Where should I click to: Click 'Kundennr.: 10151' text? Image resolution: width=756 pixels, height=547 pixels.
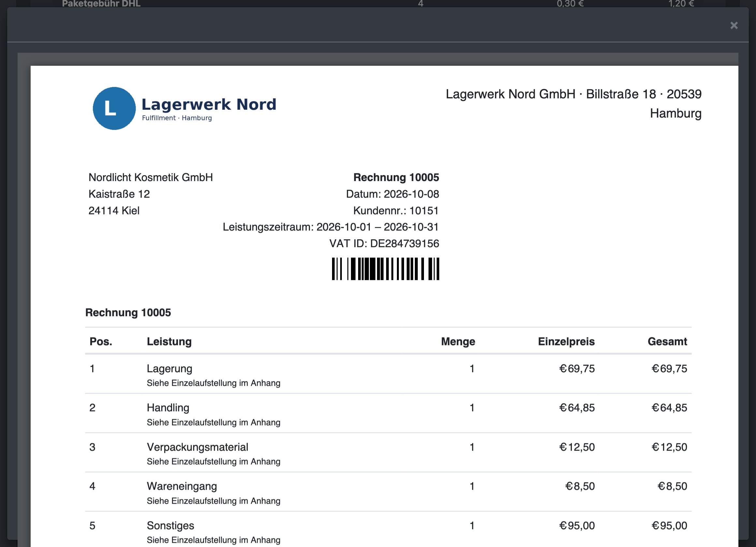[x=396, y=211]
